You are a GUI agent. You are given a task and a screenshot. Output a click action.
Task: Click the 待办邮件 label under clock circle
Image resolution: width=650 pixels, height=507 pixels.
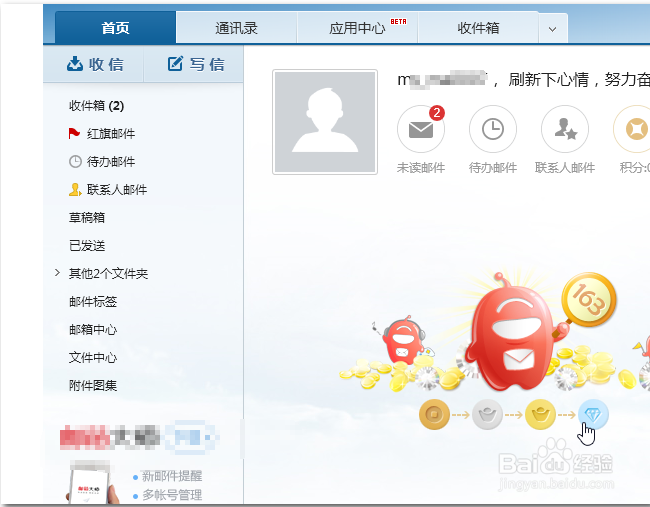coord(493,167)
